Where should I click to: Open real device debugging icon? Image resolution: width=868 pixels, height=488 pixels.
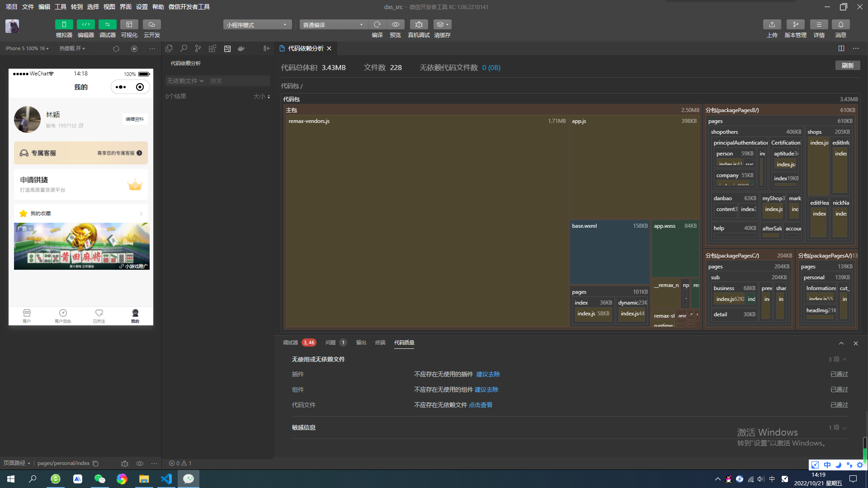[419, 24]
